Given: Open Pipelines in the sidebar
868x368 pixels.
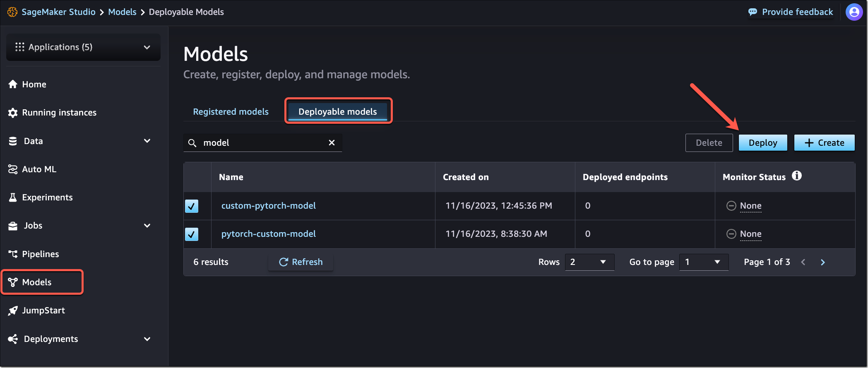Looking at the screenshot, I should [41, 254].
